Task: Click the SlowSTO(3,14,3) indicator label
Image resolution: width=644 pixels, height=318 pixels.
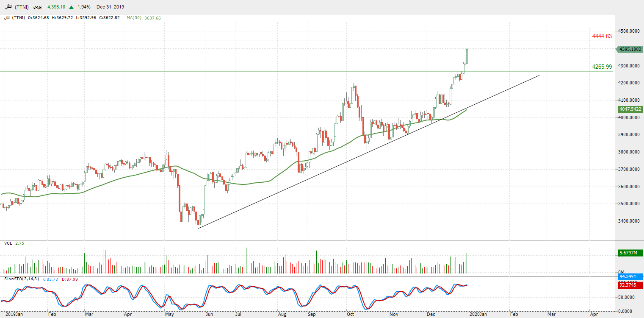Action: click(22, 279)
